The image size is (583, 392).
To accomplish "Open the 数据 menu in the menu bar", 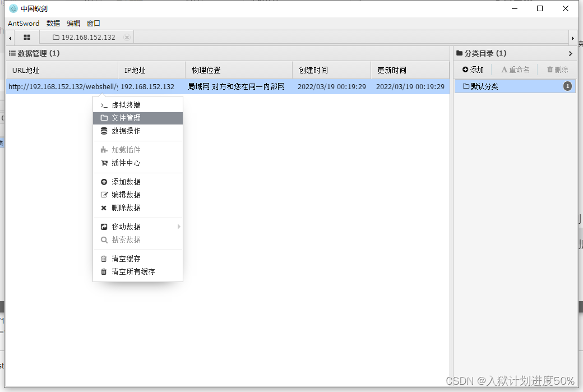I will tap(53, 24).
